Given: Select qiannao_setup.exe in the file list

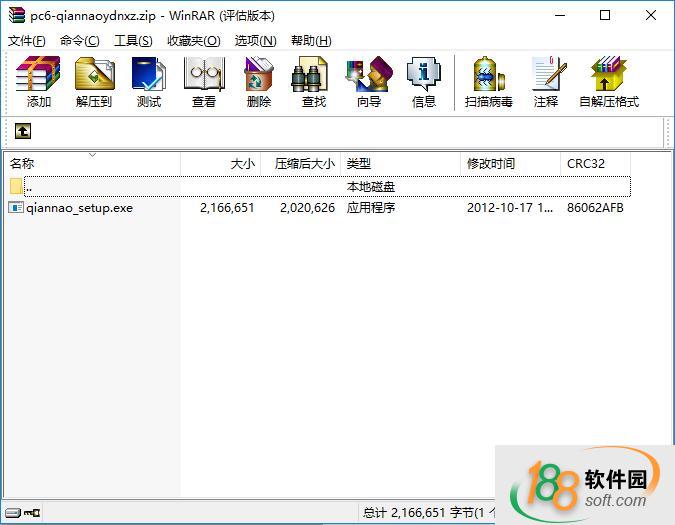Looking at the screenshot, I should click(80, 208).
